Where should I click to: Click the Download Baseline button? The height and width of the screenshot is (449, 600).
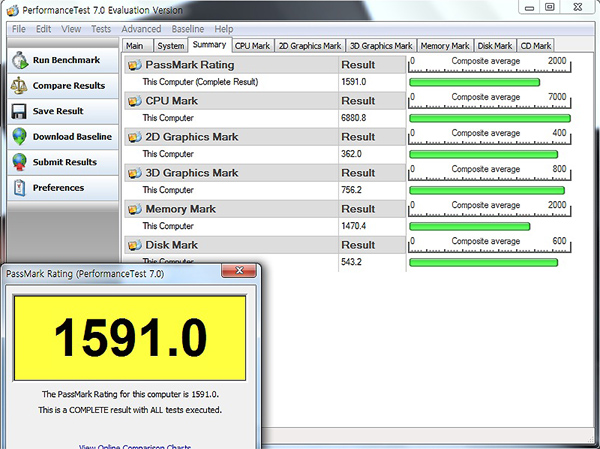(63, 137)
